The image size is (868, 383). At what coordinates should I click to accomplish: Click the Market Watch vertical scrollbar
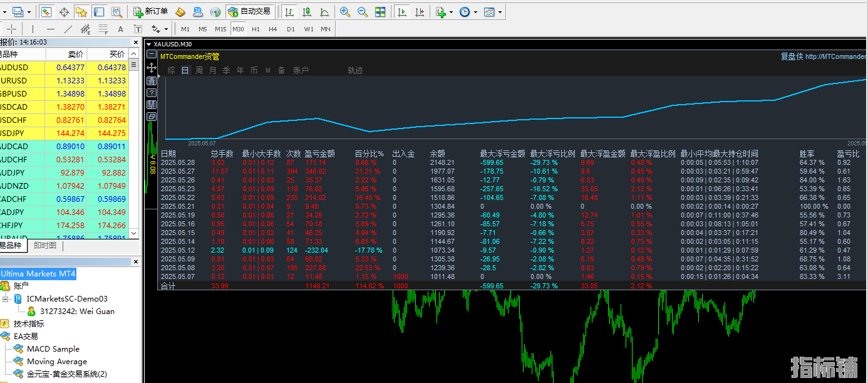coord(134,143)
